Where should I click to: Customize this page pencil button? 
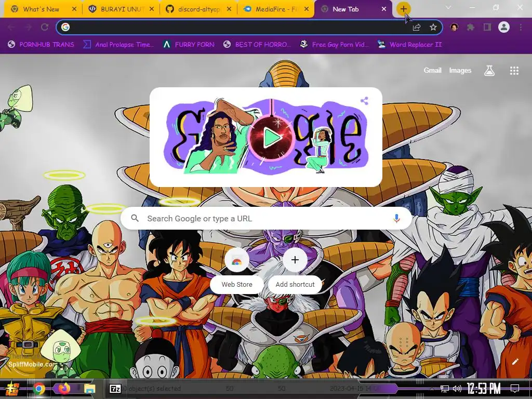pyautogui.click(x=515, y=362)
